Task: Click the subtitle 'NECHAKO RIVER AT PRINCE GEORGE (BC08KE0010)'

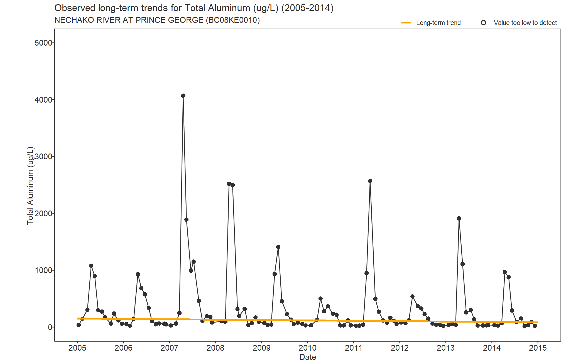Action: click(x=157, y=20)
